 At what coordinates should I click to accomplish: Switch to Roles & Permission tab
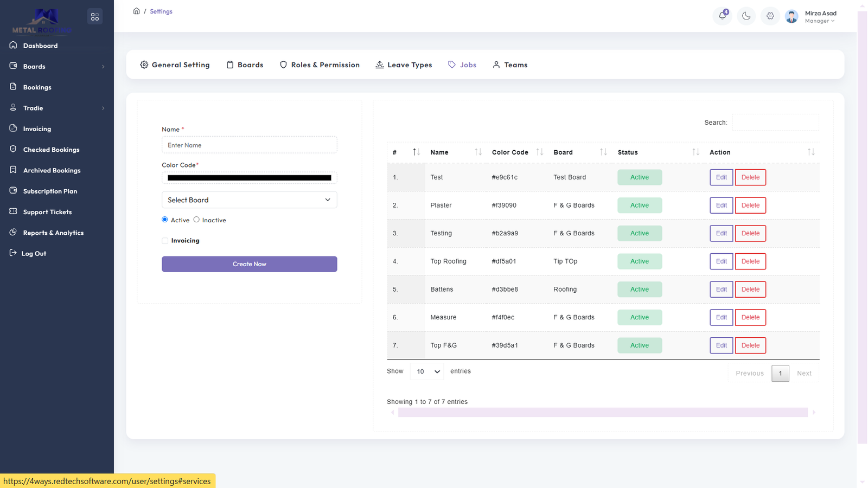point(320,65)
